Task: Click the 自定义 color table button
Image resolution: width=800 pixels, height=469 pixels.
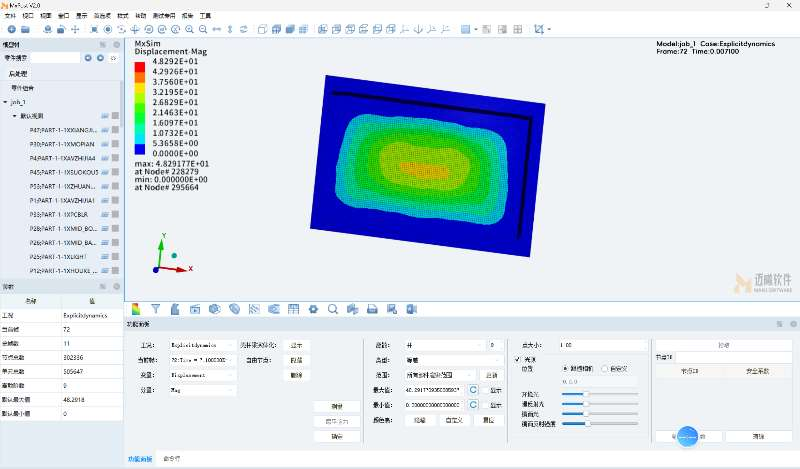Action: coord(454,420)
